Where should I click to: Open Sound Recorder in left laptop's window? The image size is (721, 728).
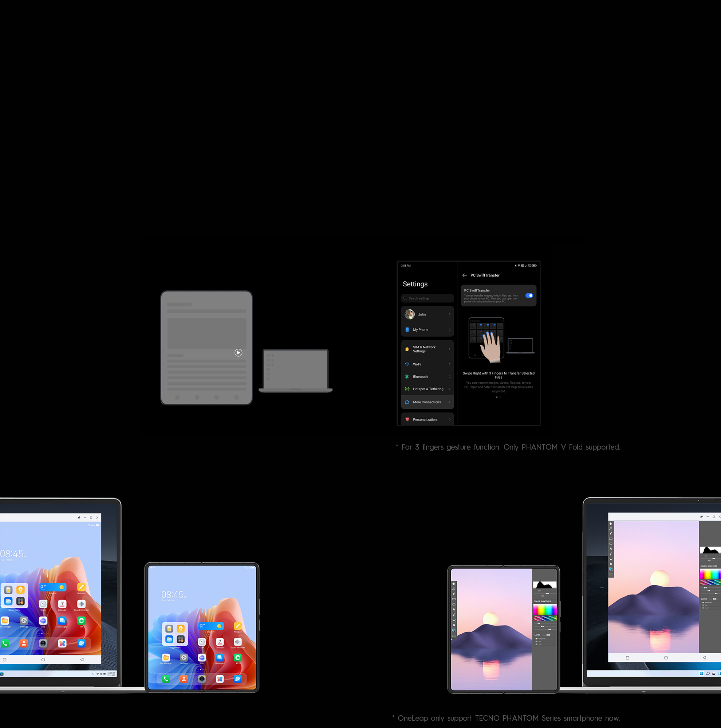tap(81, 604)
